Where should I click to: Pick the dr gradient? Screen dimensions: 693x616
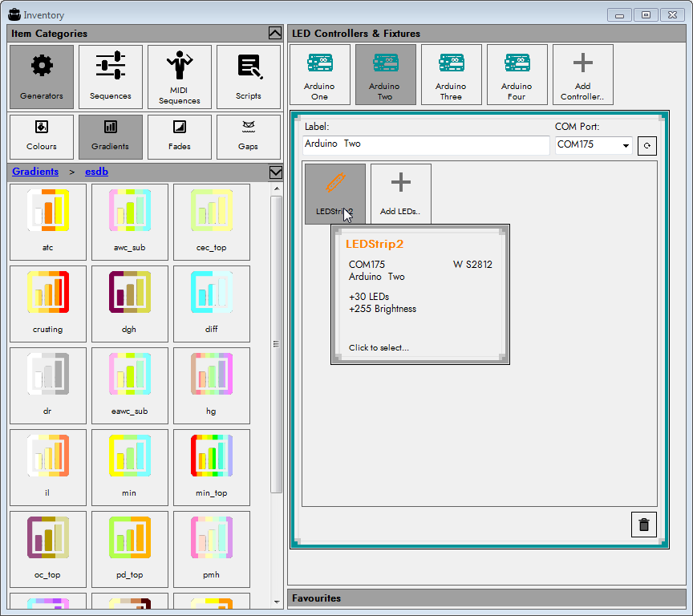click(48, 386)
